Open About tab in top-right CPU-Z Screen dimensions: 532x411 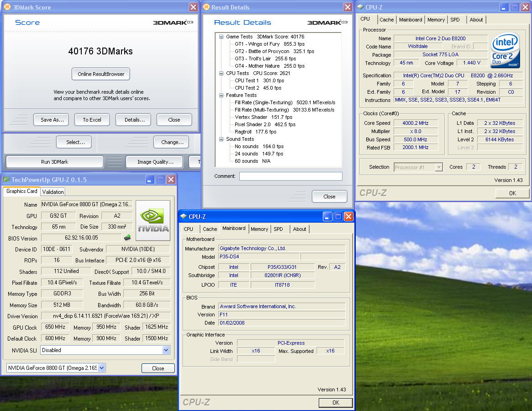(476, 20)
